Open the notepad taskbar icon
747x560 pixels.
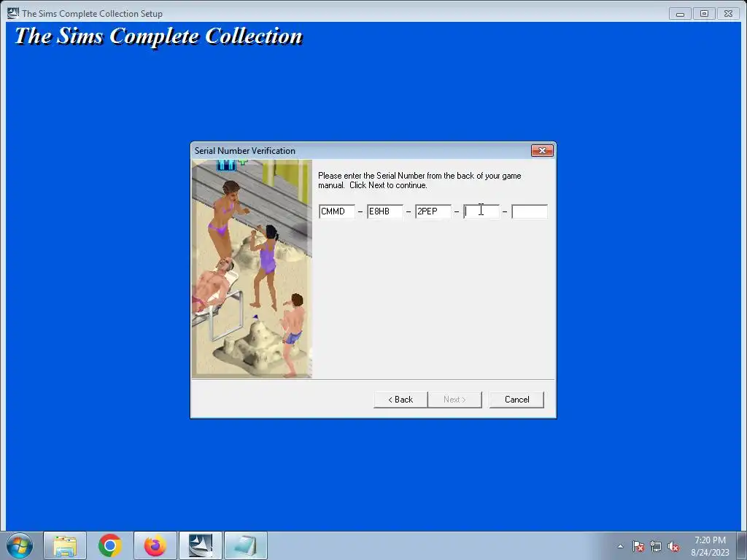click(246, 545)
